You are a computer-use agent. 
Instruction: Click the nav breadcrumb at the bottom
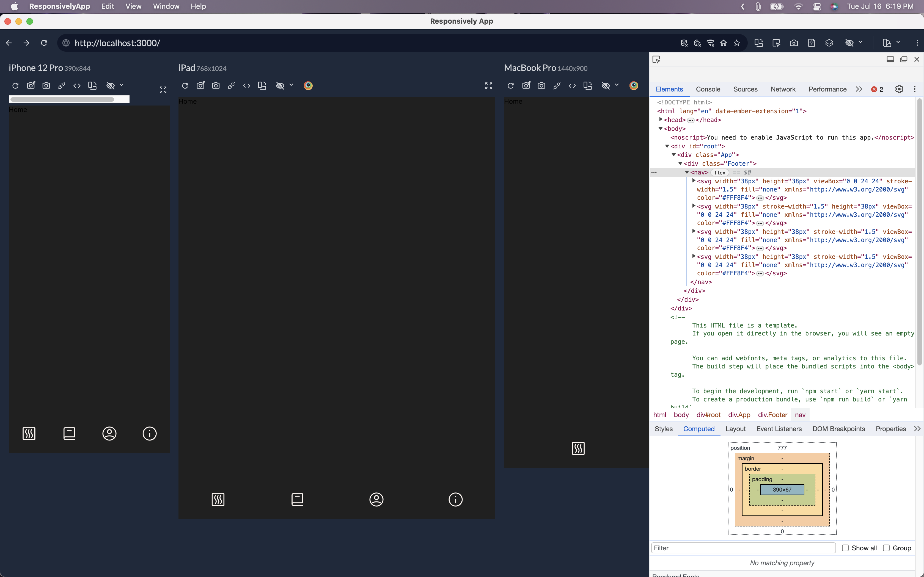(800, 415)
